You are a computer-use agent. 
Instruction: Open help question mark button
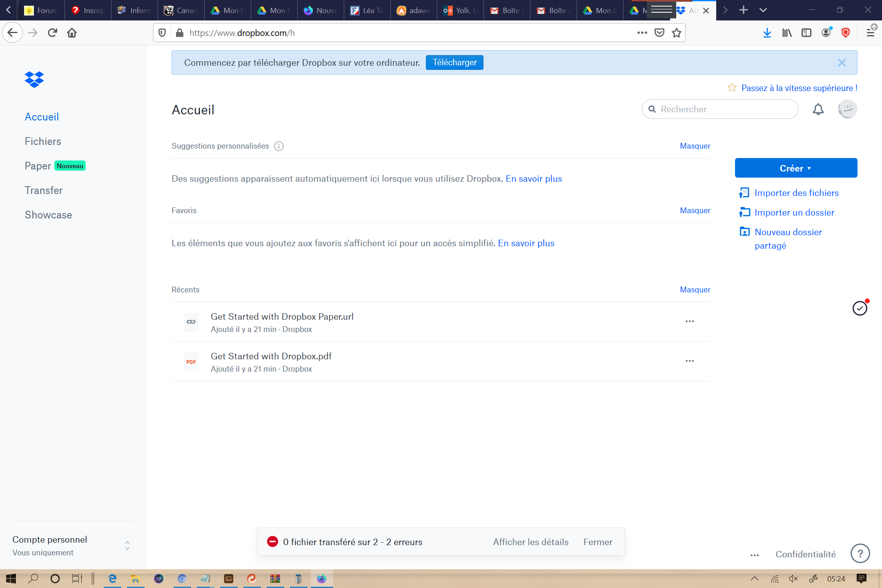[x=860, y=553]
